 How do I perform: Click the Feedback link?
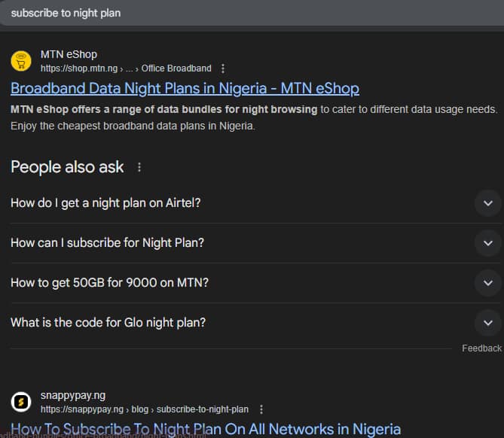(481, 348)
